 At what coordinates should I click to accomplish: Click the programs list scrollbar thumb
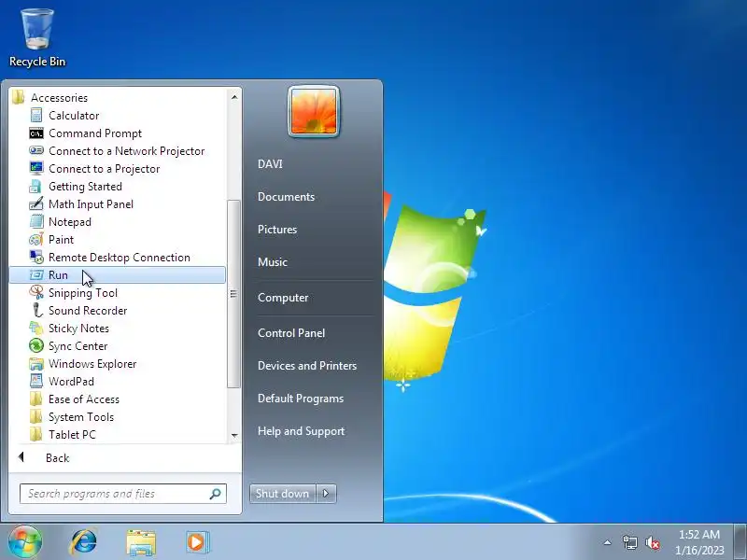(233, 294)
